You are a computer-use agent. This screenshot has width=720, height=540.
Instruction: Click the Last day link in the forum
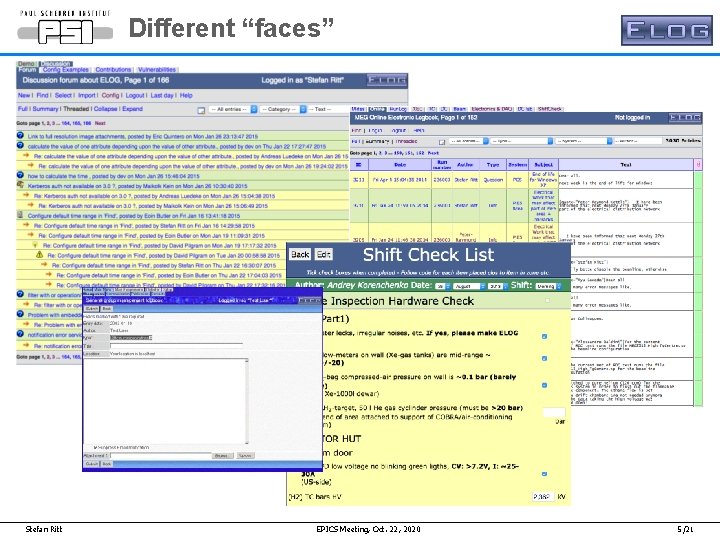[x=162, y=96]
